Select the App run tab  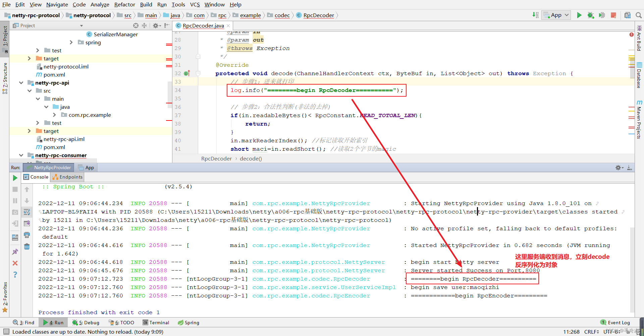pos(86,167)
